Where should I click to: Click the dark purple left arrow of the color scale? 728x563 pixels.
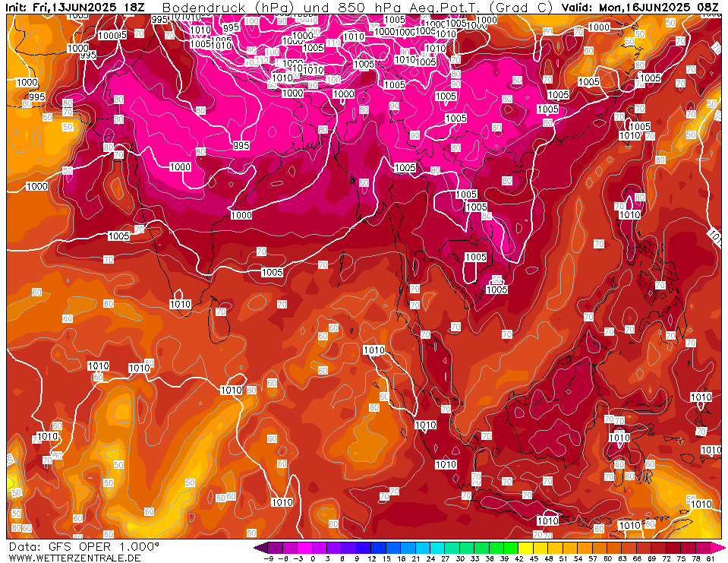click(261, 548)
